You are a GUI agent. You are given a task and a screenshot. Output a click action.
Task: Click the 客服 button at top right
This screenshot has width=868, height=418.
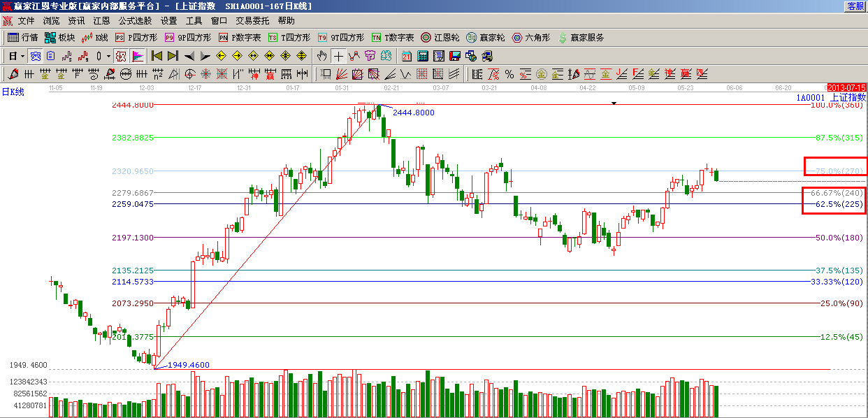(x=855, y=6)
